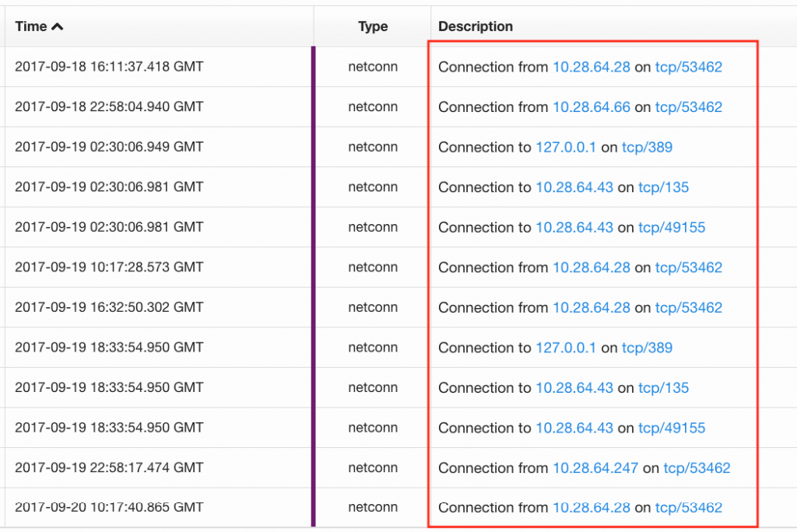
Task: Open 127.0.0.1 link in 02:30:06.949 row
Action: click(565, 147)
